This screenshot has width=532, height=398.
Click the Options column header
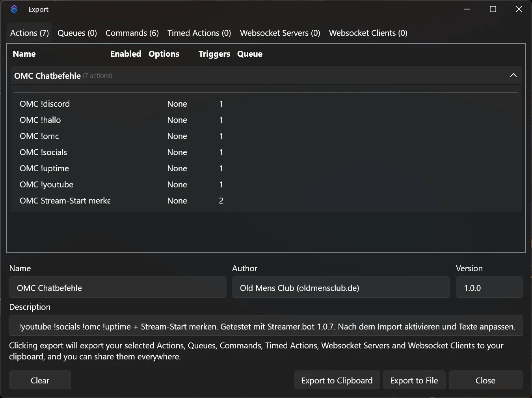click(x=164, y=54)
